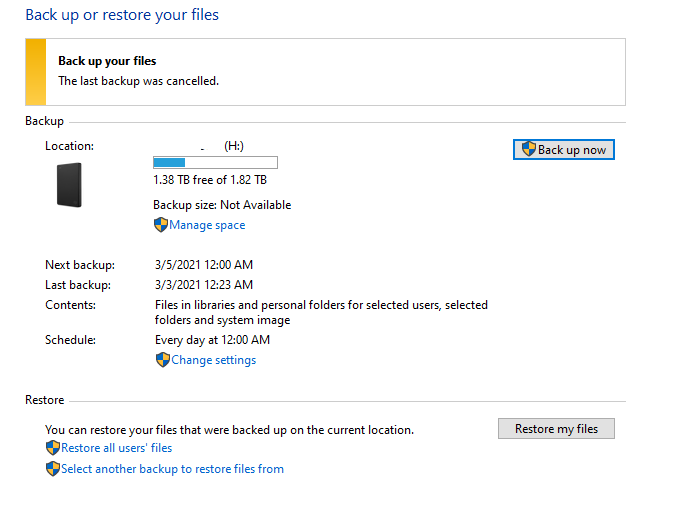
Task: Choose Restore all users' files
Action: [x=116, y=448]
